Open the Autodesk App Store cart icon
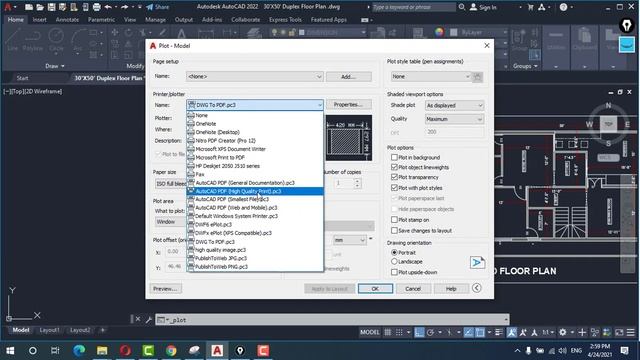Viewport: 640px width, 360px height. (x=530, y=7)
